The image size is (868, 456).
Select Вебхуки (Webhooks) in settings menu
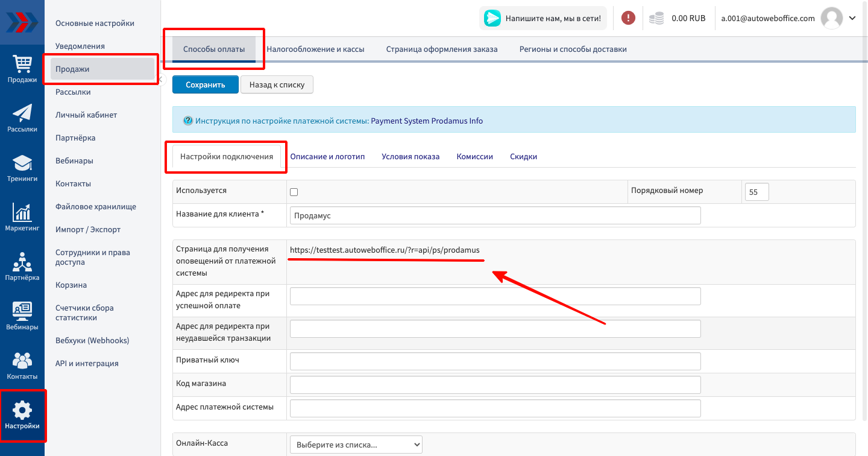92,340
